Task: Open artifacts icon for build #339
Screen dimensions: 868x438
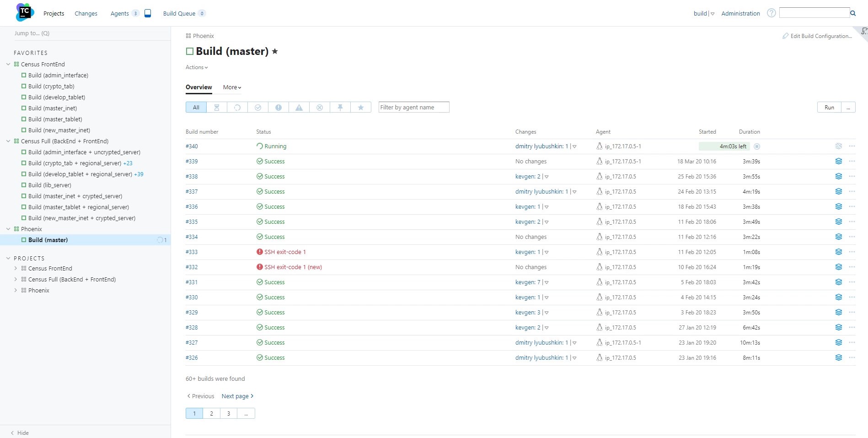Action: (839, 161)
